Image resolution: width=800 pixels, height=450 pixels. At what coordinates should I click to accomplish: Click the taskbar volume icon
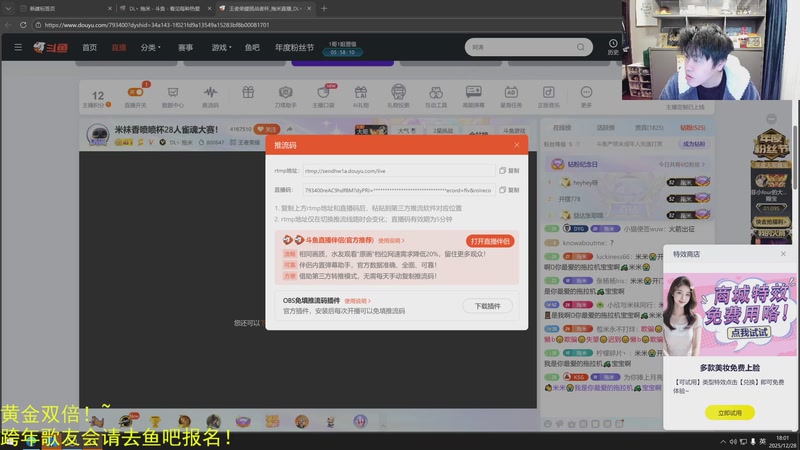pos(733,441)
